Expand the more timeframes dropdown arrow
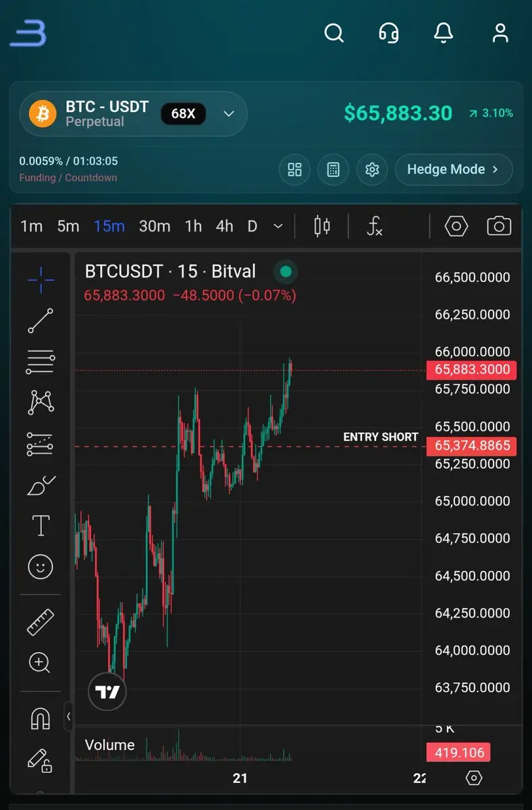Image resolution: width=532 pixels, height=810 pixels. tap(277, 227)
